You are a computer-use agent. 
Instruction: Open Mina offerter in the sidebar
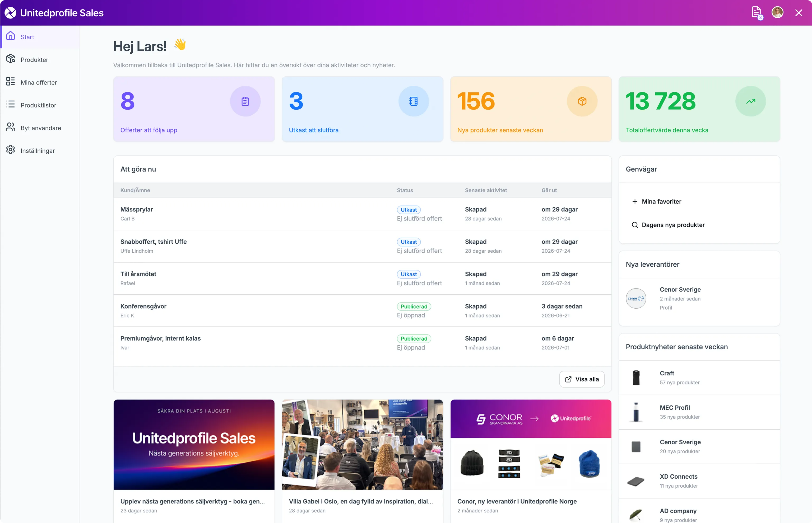40,82
